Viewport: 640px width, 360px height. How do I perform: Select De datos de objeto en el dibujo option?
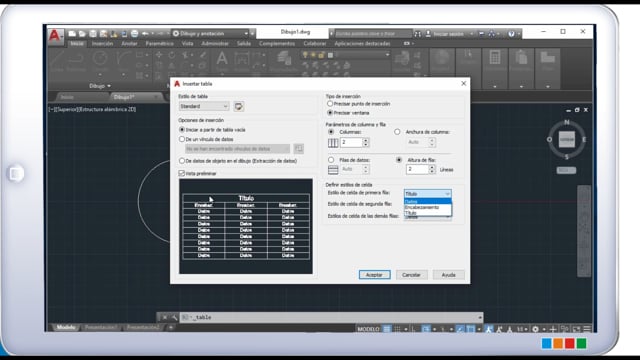coord(182,161)
